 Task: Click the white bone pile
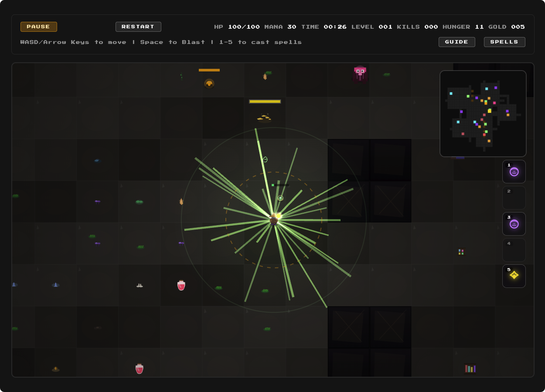(x=140, y=286)
